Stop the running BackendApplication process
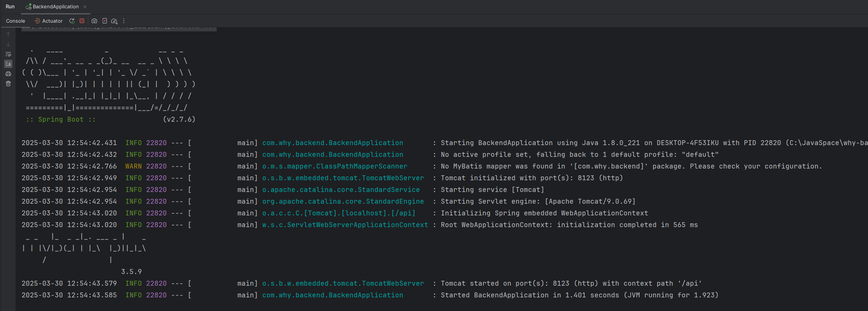 82,21
